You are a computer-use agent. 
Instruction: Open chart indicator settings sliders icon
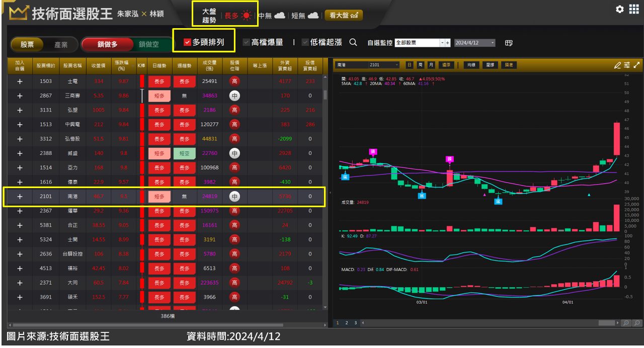(x=627, y=65)
